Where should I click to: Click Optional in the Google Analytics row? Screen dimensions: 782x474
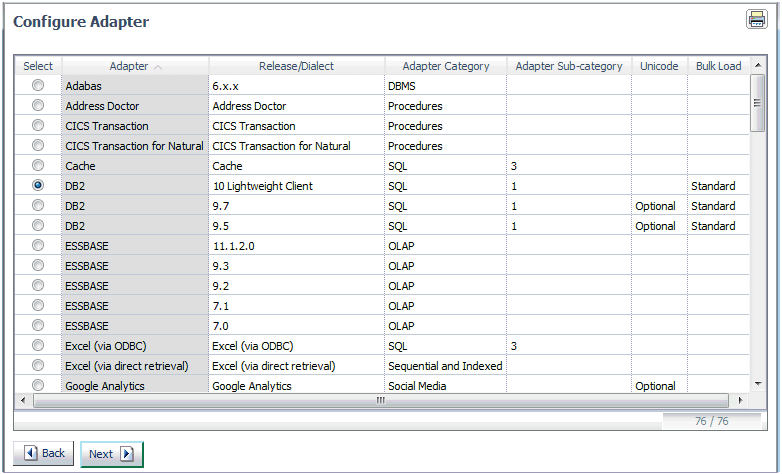[x=655, y=386]
